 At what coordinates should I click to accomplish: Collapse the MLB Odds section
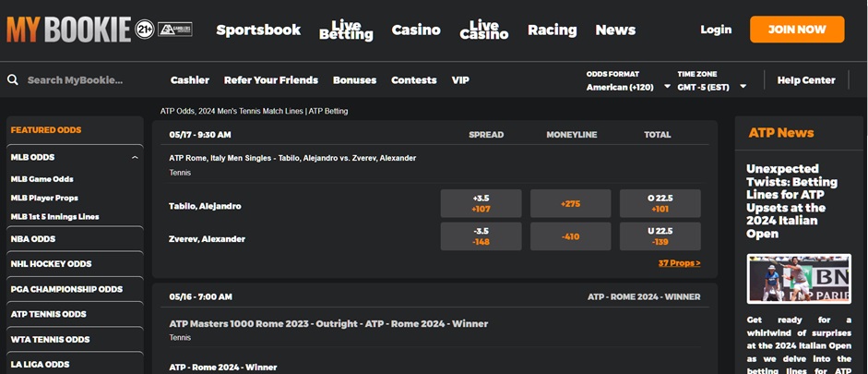tap(136, 158)
